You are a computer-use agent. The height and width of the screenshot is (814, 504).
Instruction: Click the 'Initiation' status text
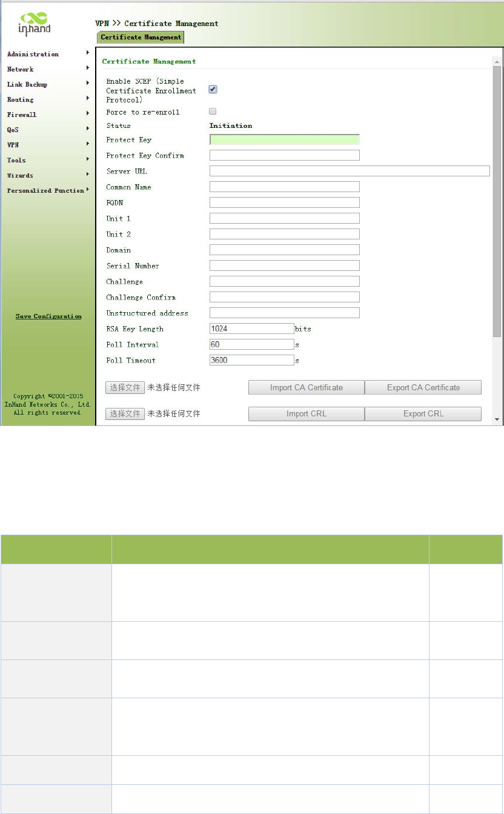pyautogui.click(x=231, y=125)
